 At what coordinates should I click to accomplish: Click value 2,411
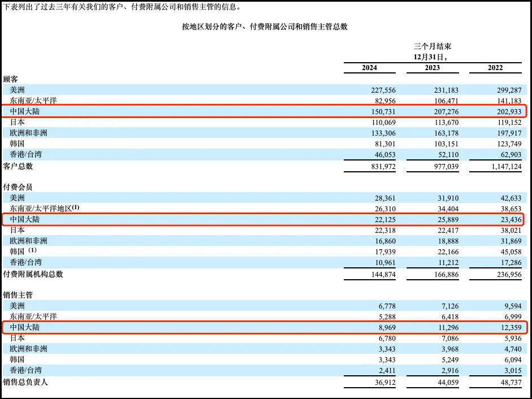pyautogui.click(x=387, y=371)
